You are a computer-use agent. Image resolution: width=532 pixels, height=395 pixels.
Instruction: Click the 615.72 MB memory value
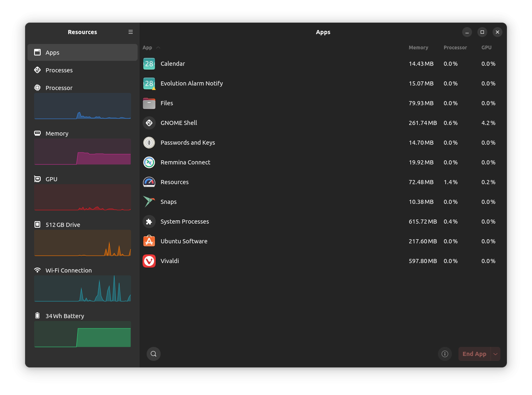[x=423, y=222]
